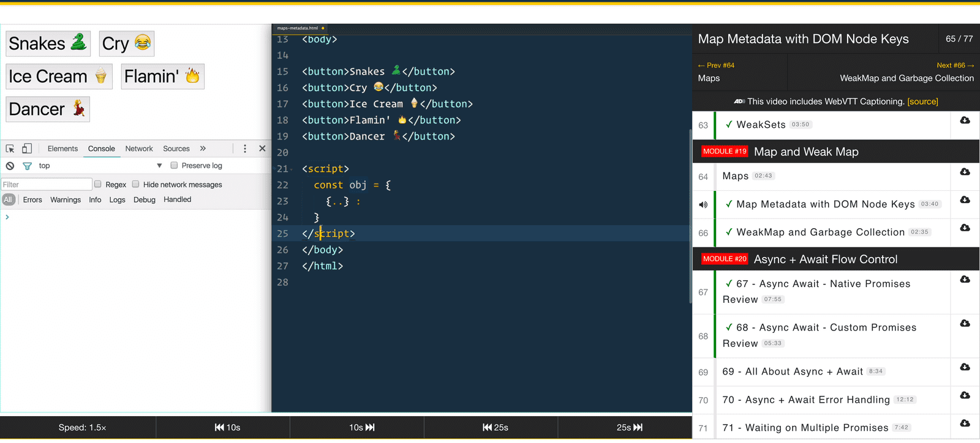Click the Ice Cream button
The width and height of the screenshot is (980, 443).
59,76
